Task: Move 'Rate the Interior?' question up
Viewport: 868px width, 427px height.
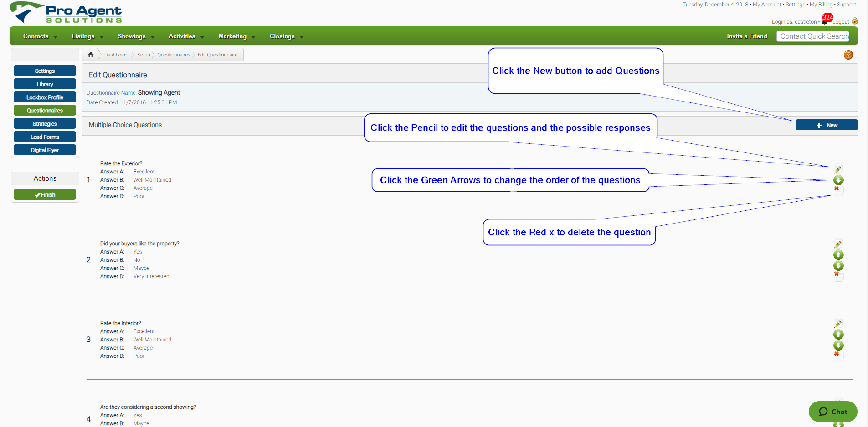Action: tap(838, 335)
